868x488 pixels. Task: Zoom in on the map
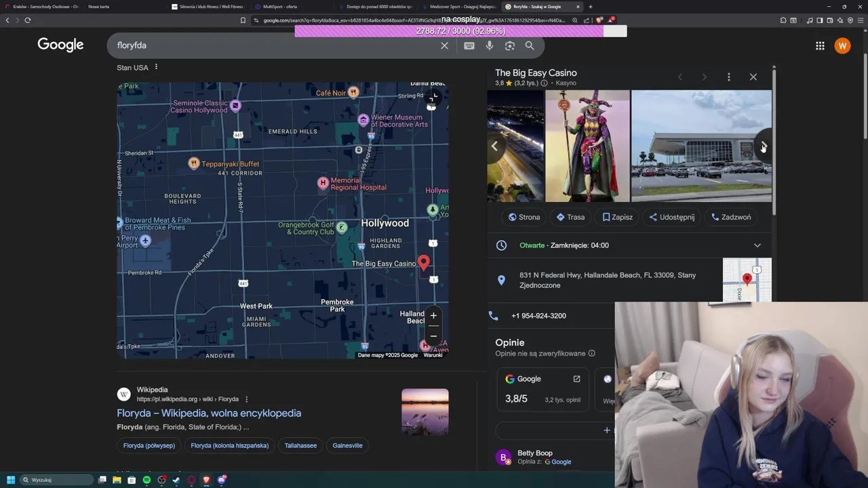[433, 315]
